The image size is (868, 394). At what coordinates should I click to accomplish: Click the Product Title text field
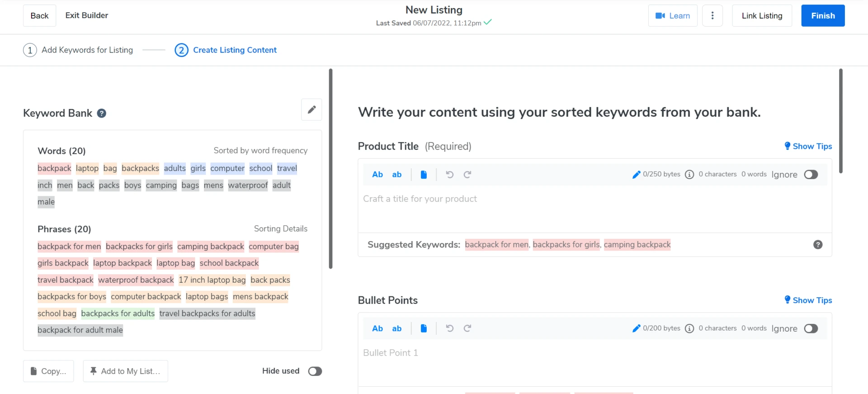594,208
